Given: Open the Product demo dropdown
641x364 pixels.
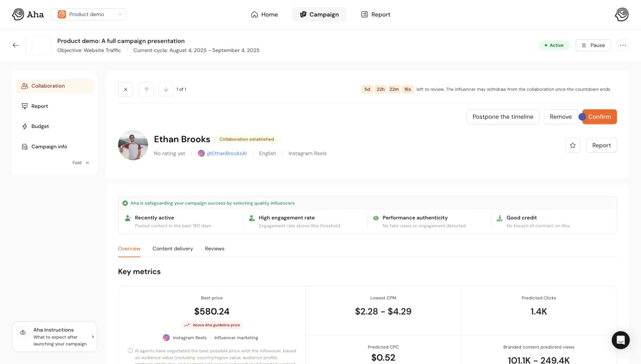Looking at the screenshot, I should click(88, 14).
